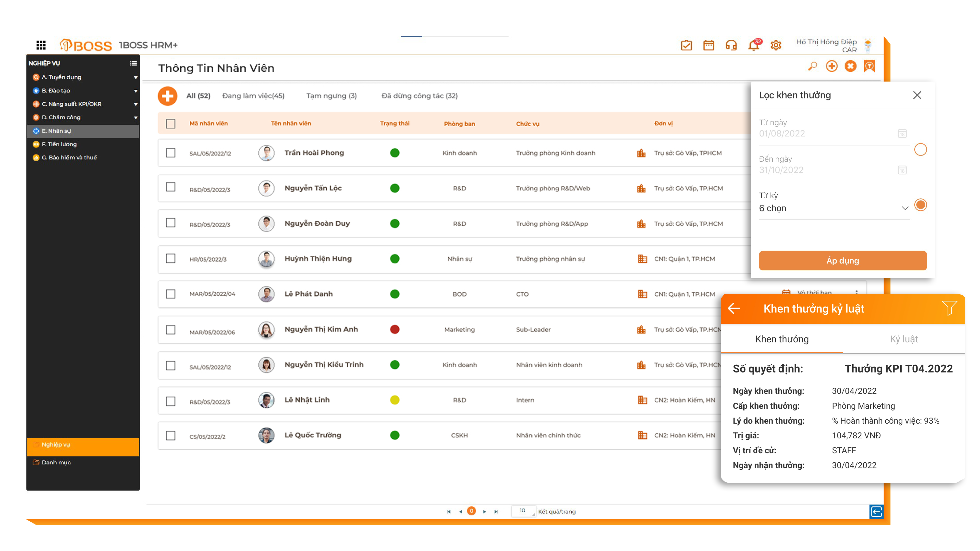Tick the select-all header checkbox

(x=171, y=124)
